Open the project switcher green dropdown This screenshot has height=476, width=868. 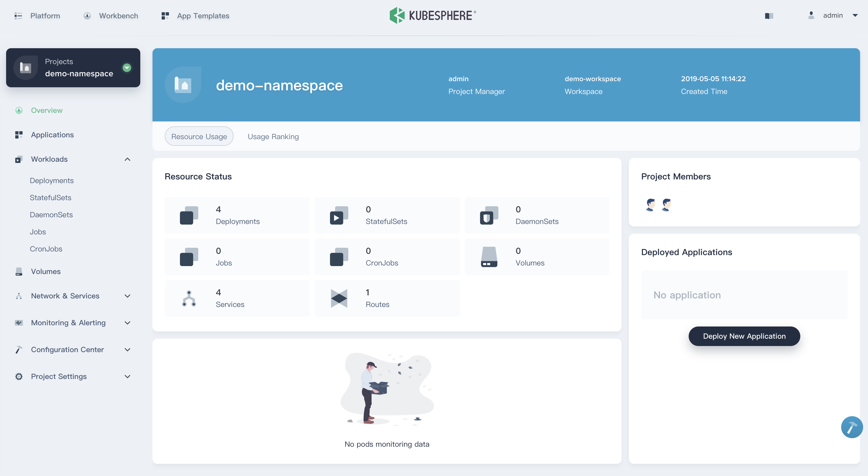(127, 67)
